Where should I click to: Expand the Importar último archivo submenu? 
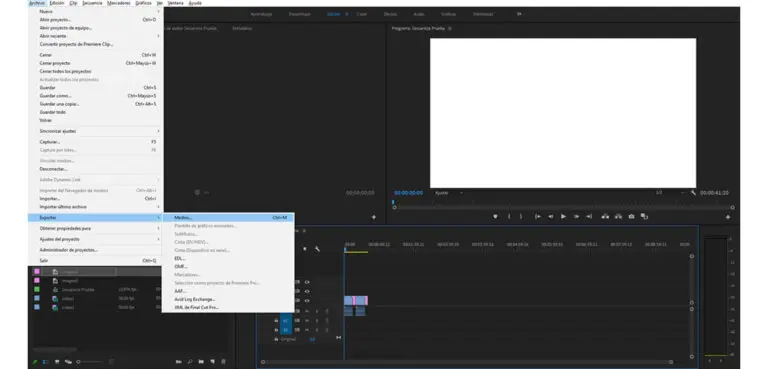[x=96, y=207]
